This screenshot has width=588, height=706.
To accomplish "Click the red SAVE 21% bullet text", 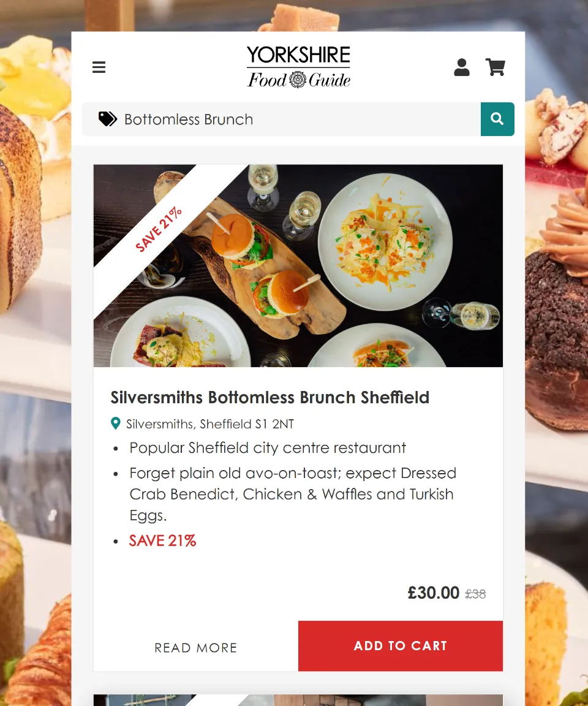I will (162, 541).
